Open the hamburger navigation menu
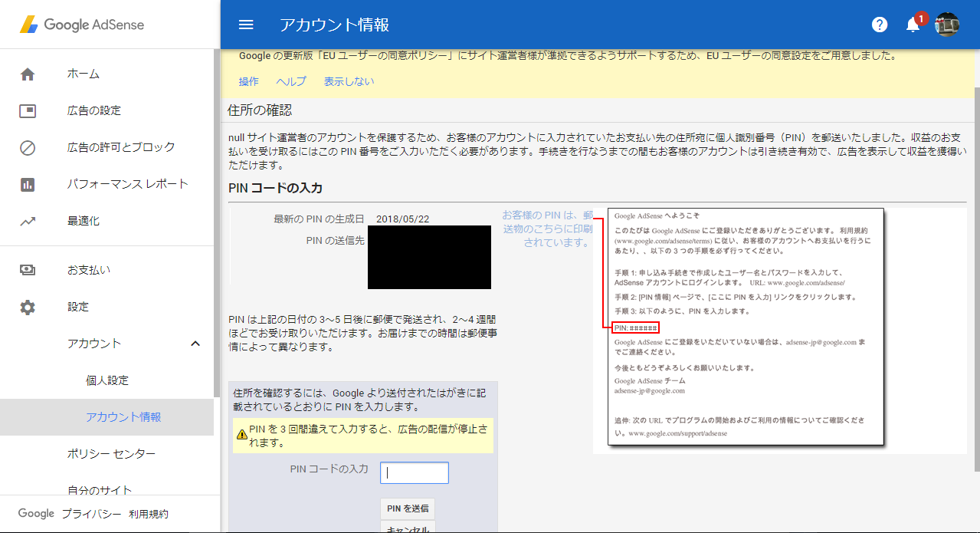 pos(246,25)
